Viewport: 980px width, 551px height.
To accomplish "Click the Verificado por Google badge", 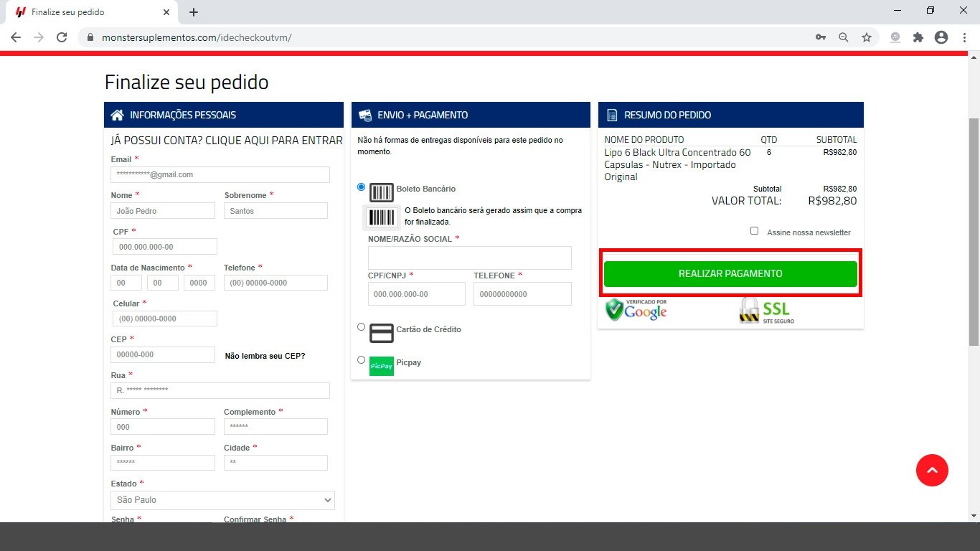I will coord(636,309).
